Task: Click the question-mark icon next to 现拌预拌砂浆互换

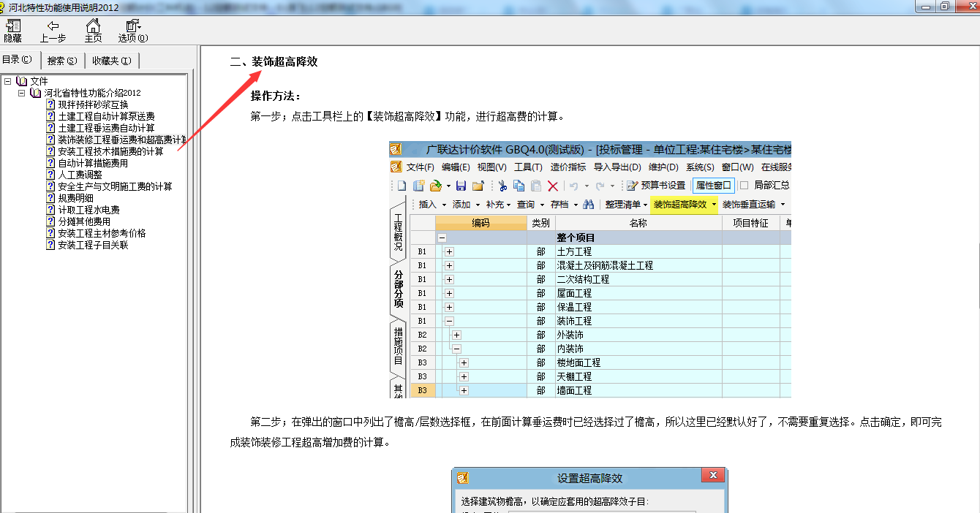Action: tap(50, 104)
